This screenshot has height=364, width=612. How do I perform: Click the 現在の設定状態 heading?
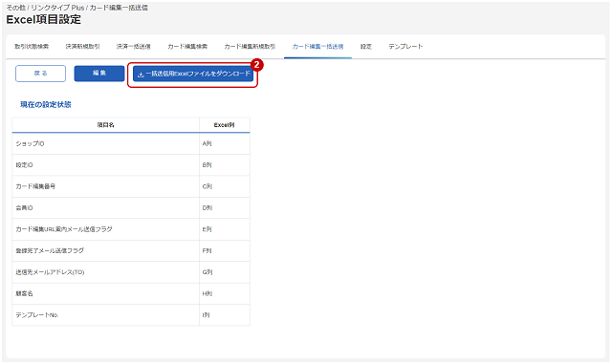click(46, 104)
